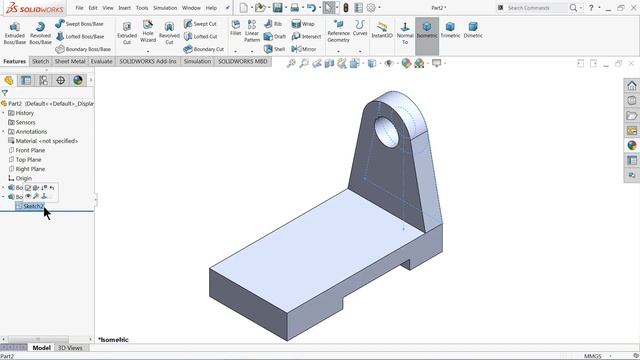Image resolution: width=640 pixels, height=360 pixels.
Task: Open Edit Appearance color ball icon
Action: (406, 63)
